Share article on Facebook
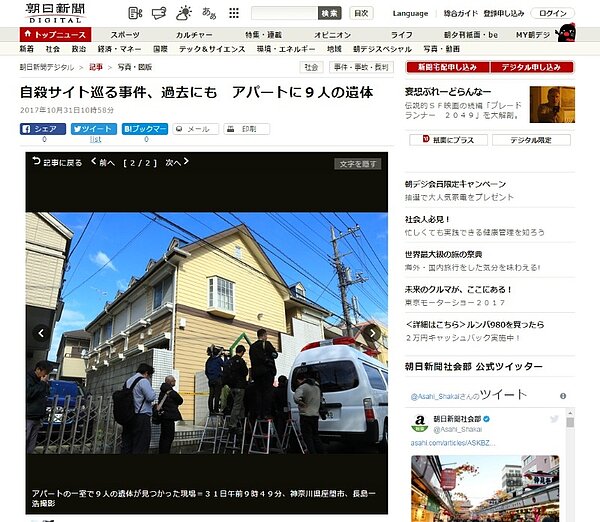Screen dimensions: 600x522 coord(43,129)
